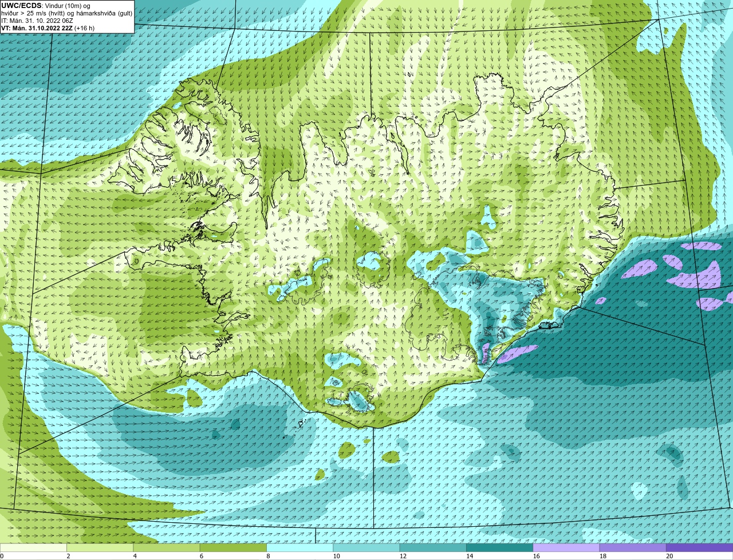This screenshot has height=560, width=733.
Task: Pick the teal 12–14 m/s legend swatch
Action: click(433, 548)
